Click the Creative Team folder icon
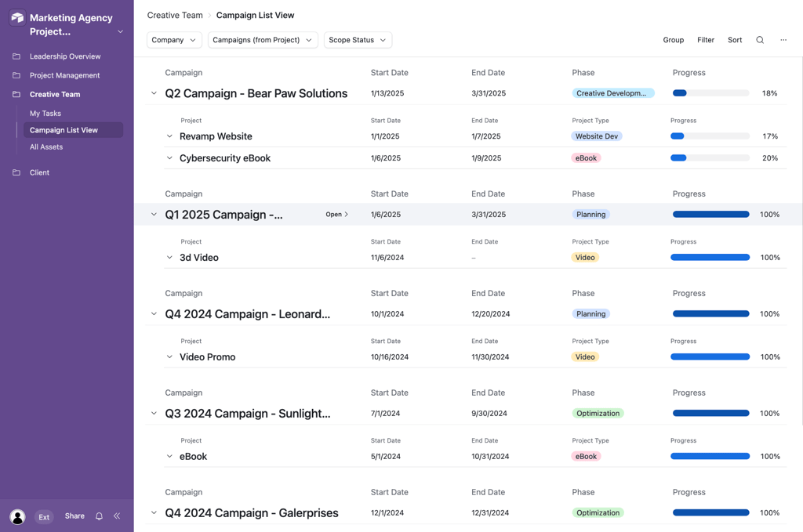This screenshot has width=803, height=532. coord(16,94)
